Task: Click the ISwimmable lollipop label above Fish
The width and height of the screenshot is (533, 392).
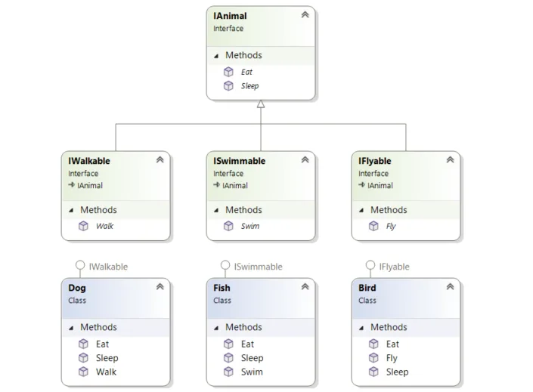Action: 258,267
